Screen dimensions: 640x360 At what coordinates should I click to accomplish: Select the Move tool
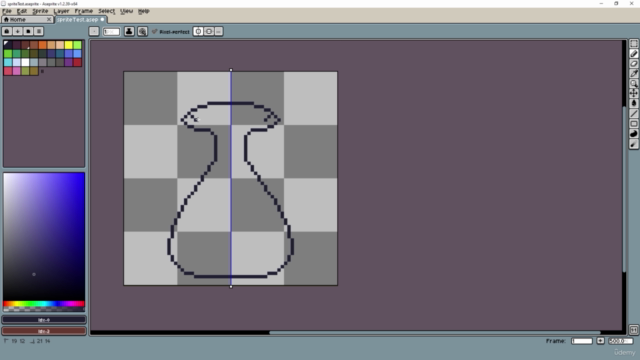(633, 93)
